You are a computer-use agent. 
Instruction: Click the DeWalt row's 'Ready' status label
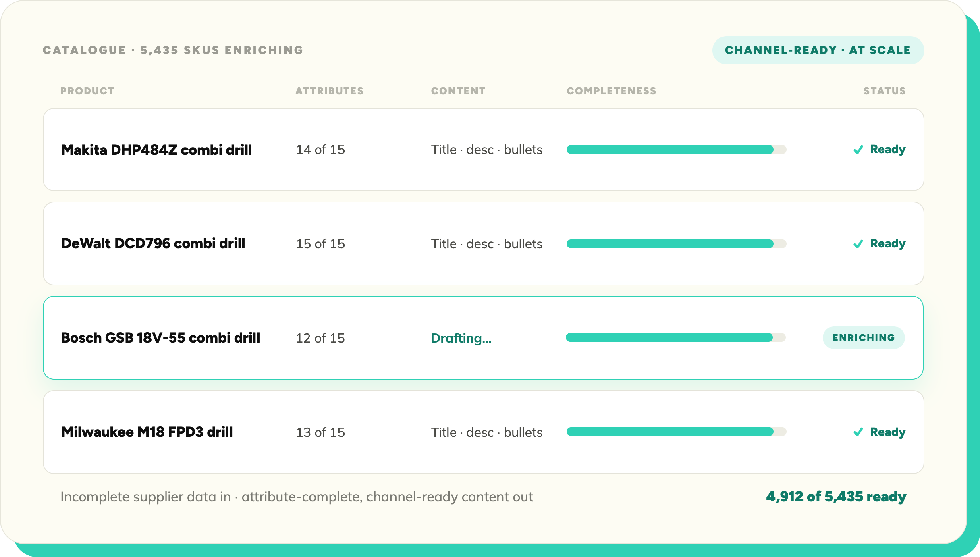888,244
